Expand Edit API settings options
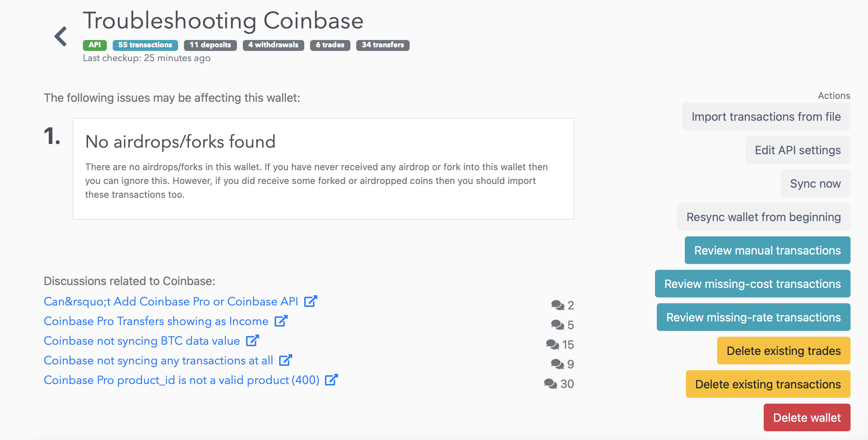This screenshot has height=440, width=868. [797, 151]
